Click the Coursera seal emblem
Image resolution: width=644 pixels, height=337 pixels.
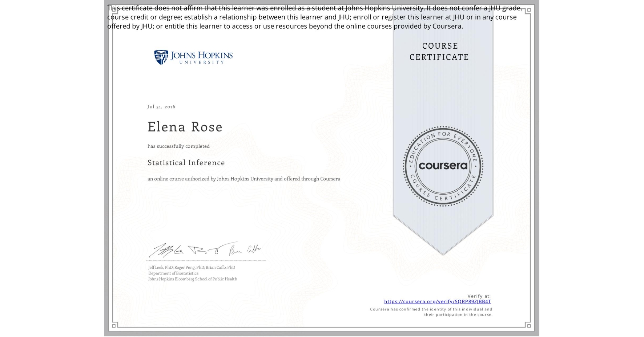pyautogui.click(x=443, y=166)
